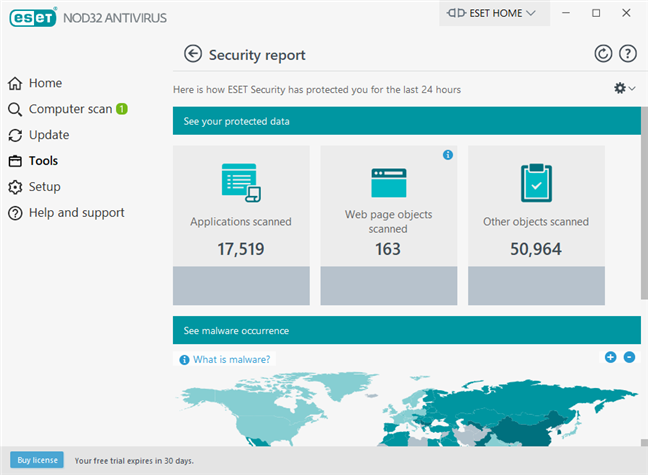648x475 pixels.
Task: Click the Computer scan magnifier icon
Action: coord(15,109)
